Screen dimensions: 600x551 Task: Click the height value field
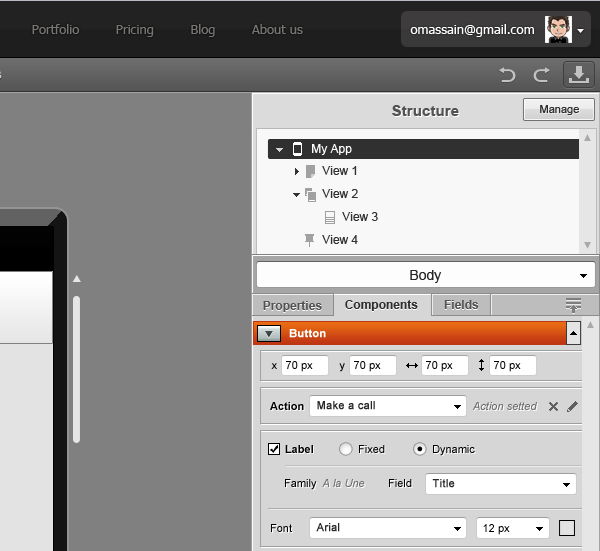coord(513,365)
